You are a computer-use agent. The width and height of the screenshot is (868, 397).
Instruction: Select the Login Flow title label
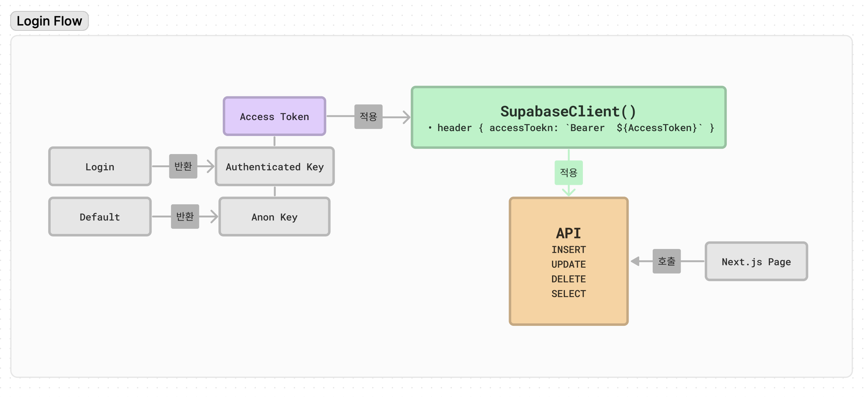49,21
